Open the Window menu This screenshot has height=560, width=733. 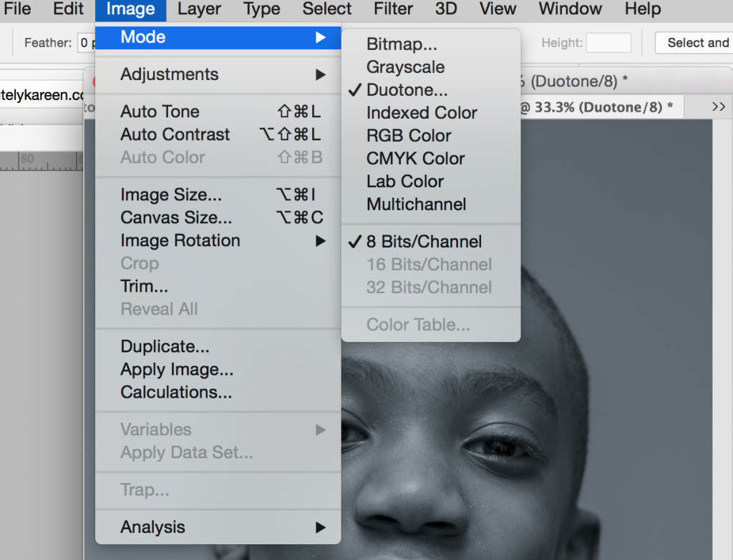point(571,9)
